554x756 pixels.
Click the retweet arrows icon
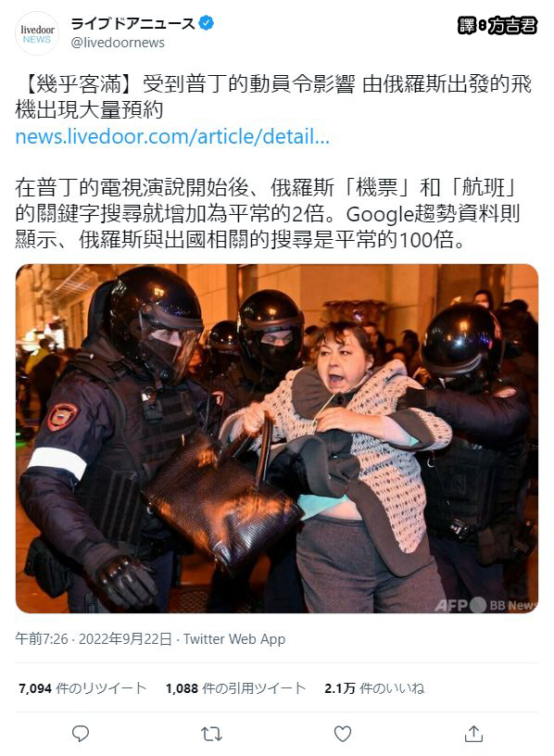point(211,734)
